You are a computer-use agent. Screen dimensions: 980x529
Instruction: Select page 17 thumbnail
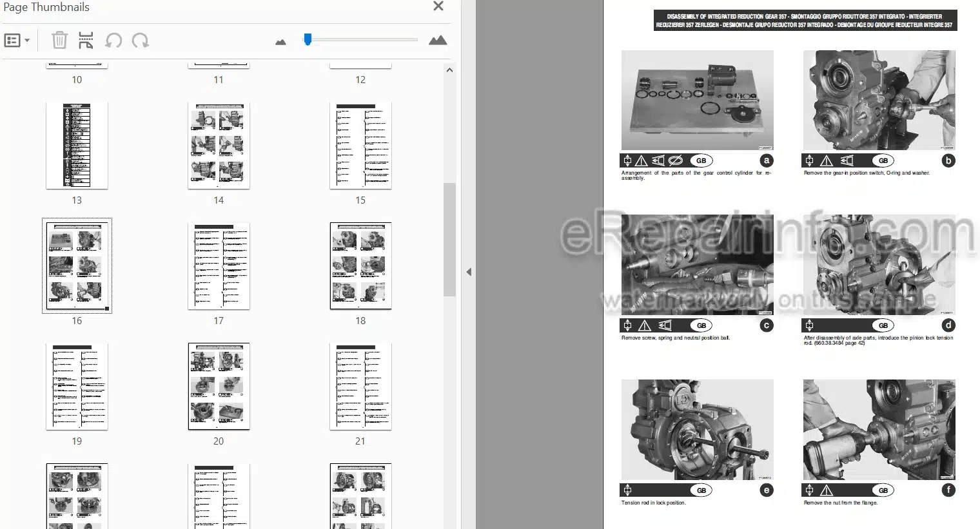tap(219, 266)
